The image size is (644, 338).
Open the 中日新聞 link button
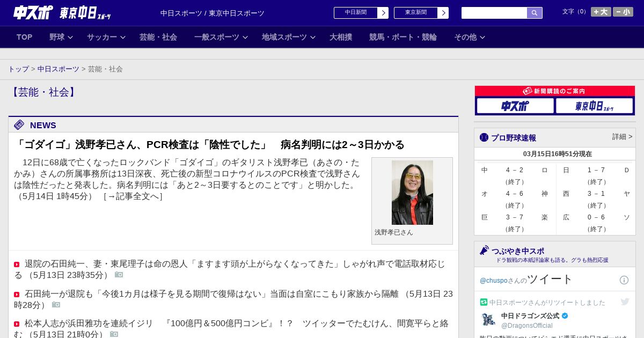coord(356,13)
